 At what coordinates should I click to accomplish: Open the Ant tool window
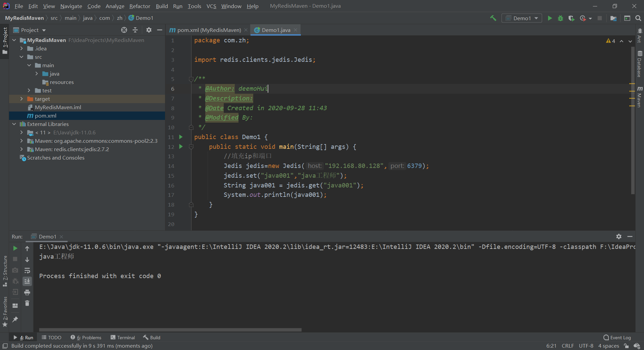[640, 35]
